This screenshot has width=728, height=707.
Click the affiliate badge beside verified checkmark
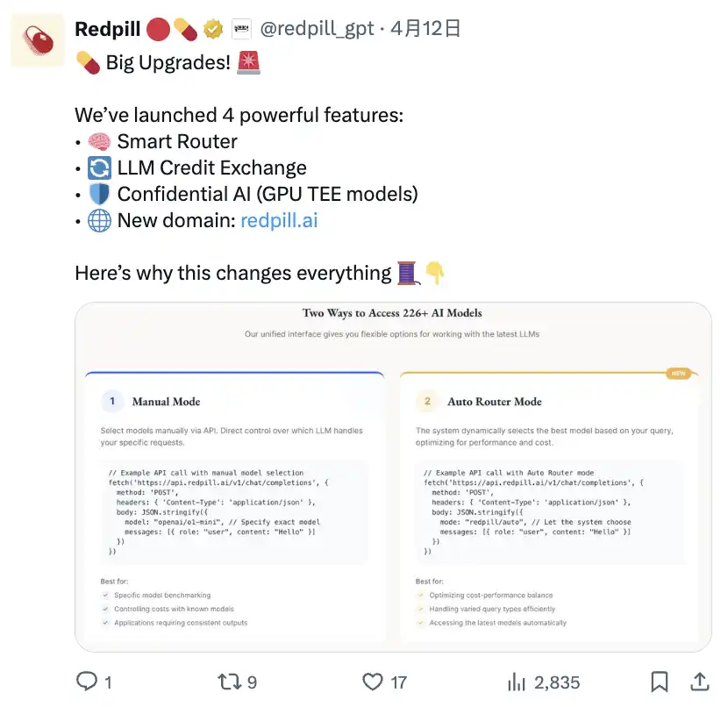point(241,29)
